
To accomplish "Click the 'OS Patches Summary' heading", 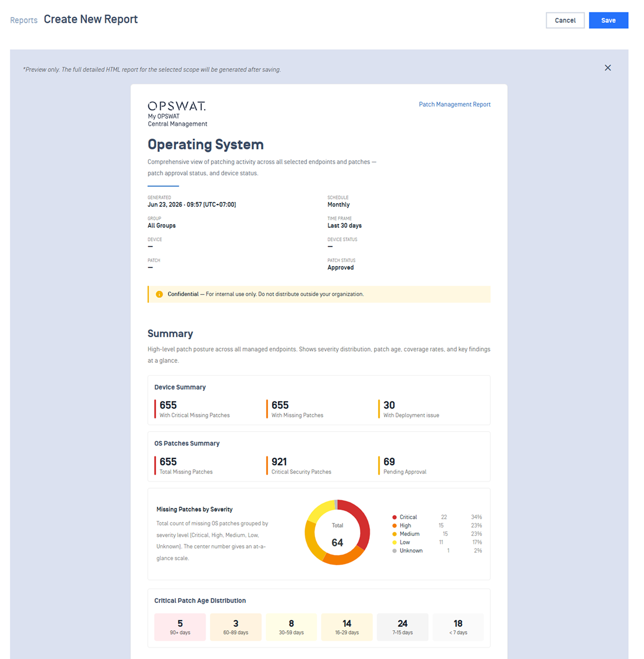I will coord(187,443).
